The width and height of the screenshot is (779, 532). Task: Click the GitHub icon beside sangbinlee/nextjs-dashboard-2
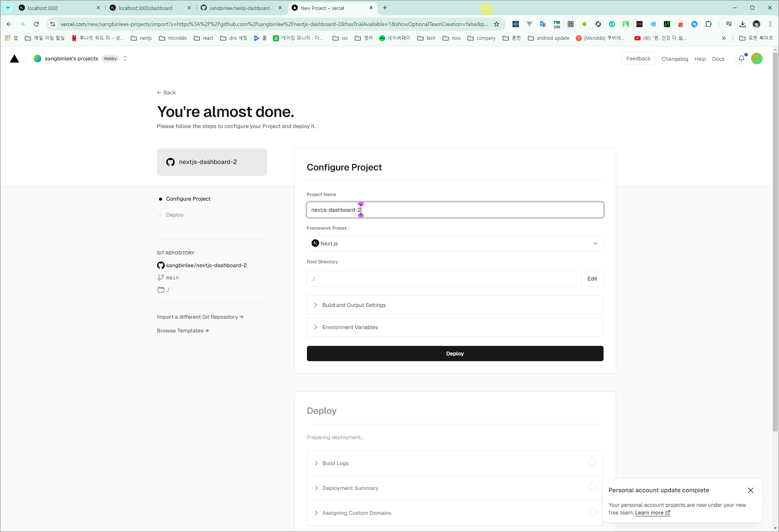point(161,265)
